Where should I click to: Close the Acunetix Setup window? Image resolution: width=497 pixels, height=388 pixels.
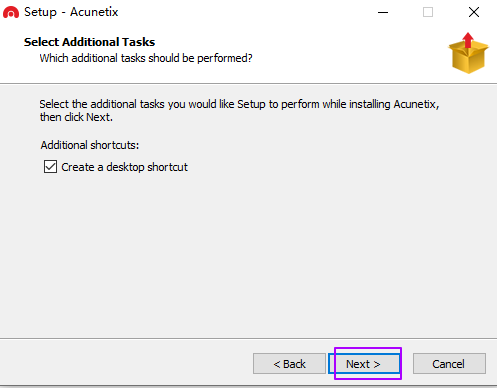[474, 12]
